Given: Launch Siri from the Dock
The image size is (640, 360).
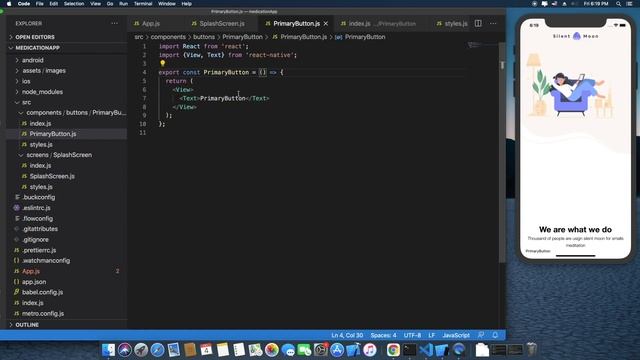Looking at the screenshot, I should coord(125,350).
